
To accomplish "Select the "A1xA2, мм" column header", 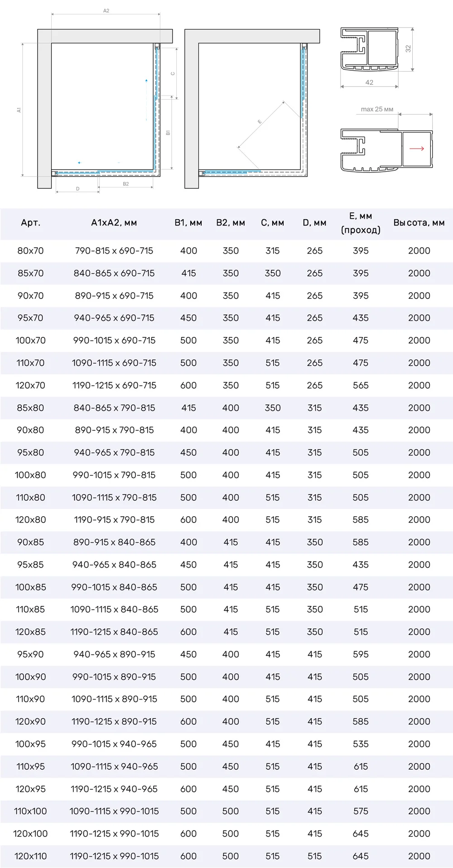I will pos(114,223).
